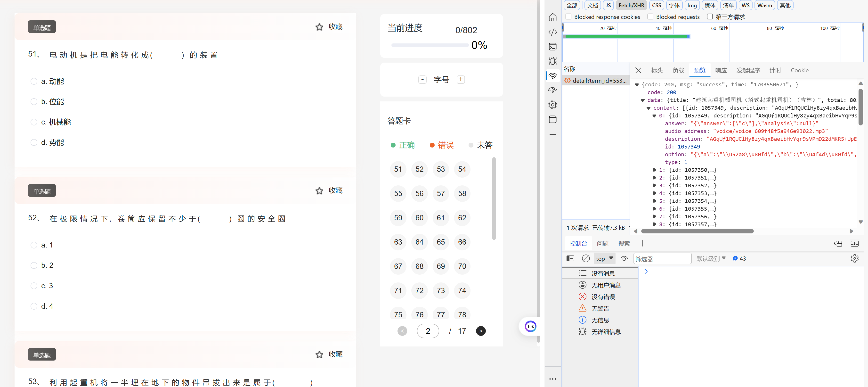Increase font size with plus button

pyautogui.click(x=461, y=79)
